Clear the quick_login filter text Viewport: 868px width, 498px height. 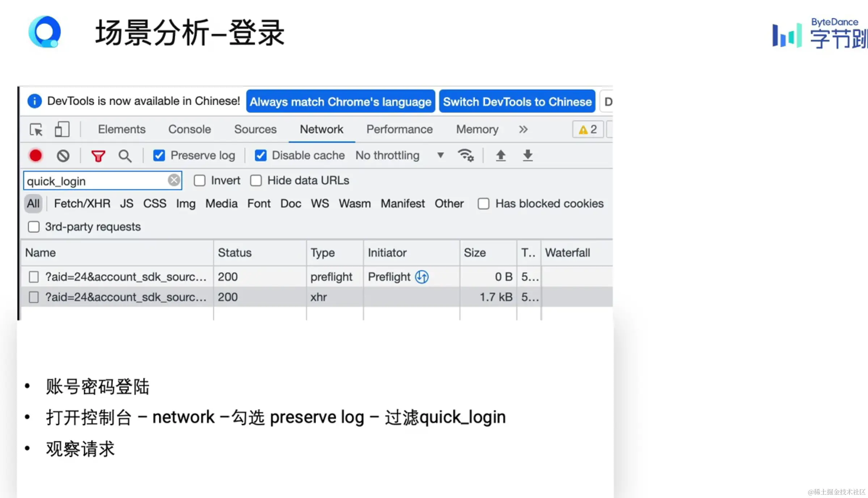coord(174,180)
